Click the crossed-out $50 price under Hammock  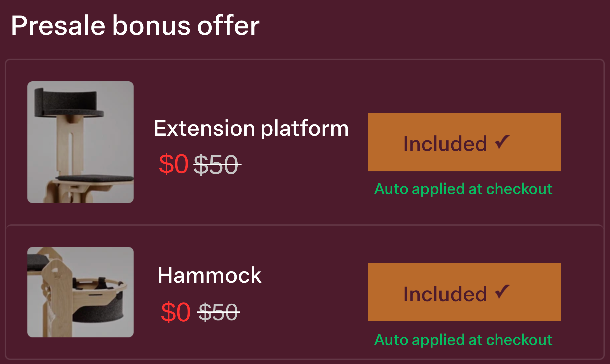(x=218, y=312)
